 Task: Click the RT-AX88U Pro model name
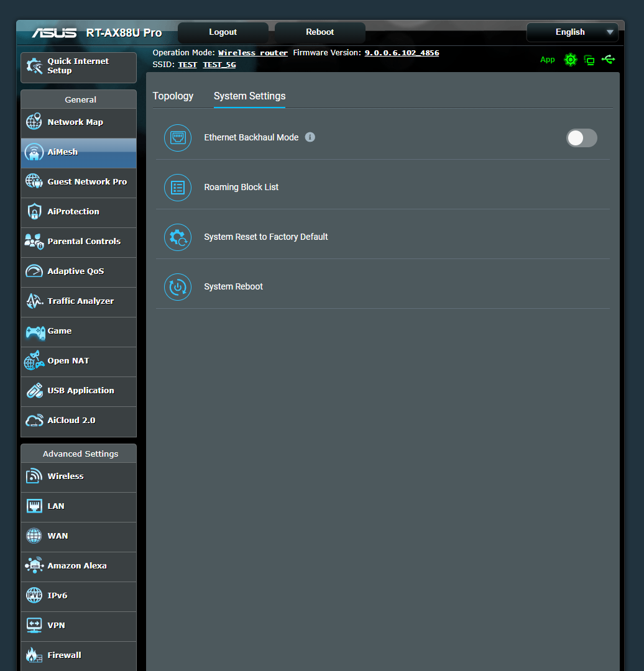coord(124,33)
